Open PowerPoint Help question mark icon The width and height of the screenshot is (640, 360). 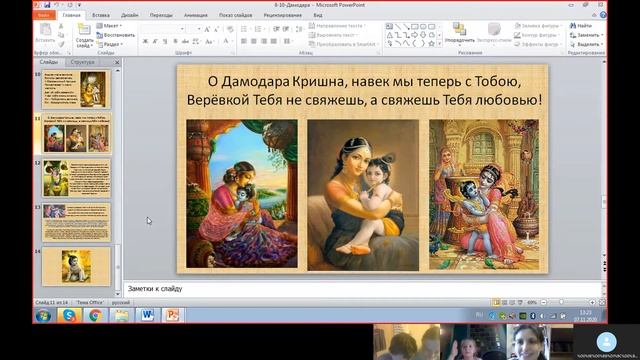(x=603, y=15)
